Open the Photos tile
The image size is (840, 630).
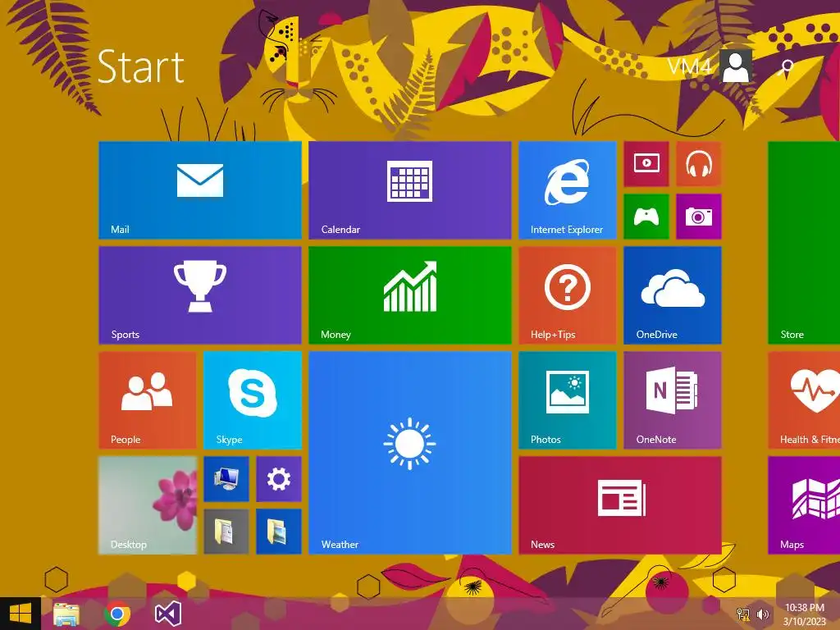(568, 400)
